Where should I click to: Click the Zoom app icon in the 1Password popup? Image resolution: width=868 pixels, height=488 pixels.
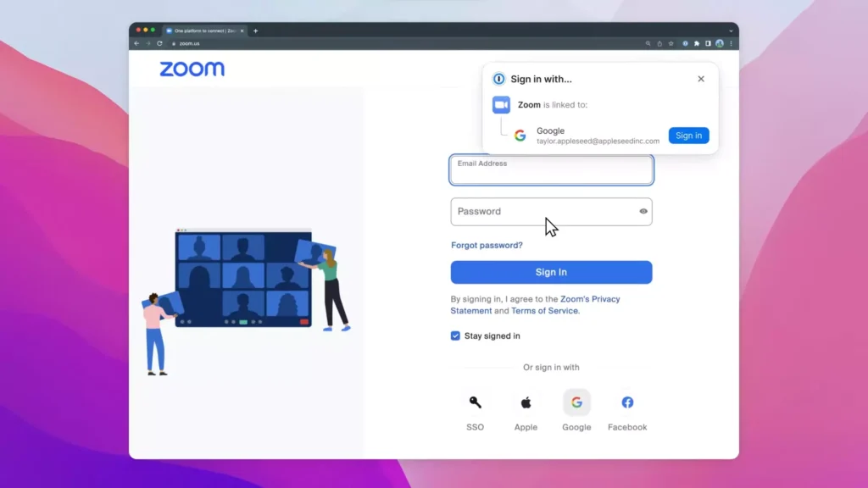click(x=502, y=104)
